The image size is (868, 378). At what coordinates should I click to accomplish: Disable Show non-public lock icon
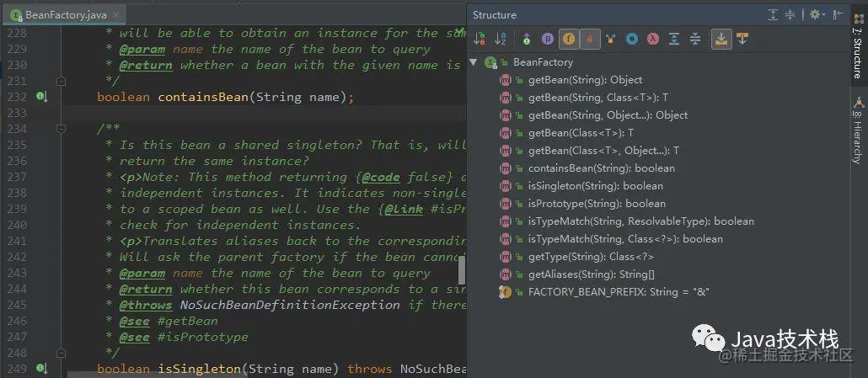(x=590, y=39)
